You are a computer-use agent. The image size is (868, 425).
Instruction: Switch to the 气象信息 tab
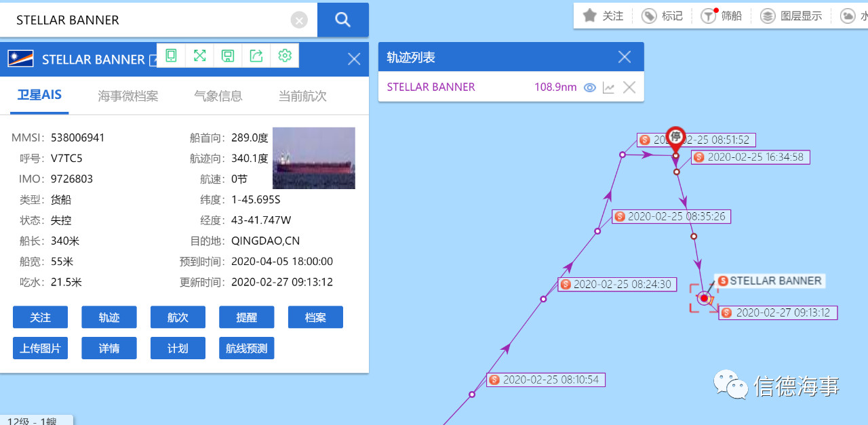(218, 96)
